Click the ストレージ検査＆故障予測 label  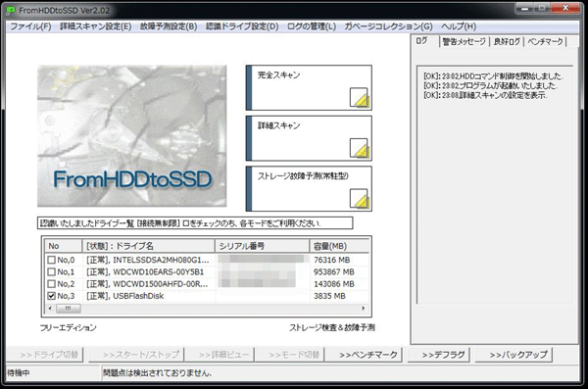(x=332, y=327)
